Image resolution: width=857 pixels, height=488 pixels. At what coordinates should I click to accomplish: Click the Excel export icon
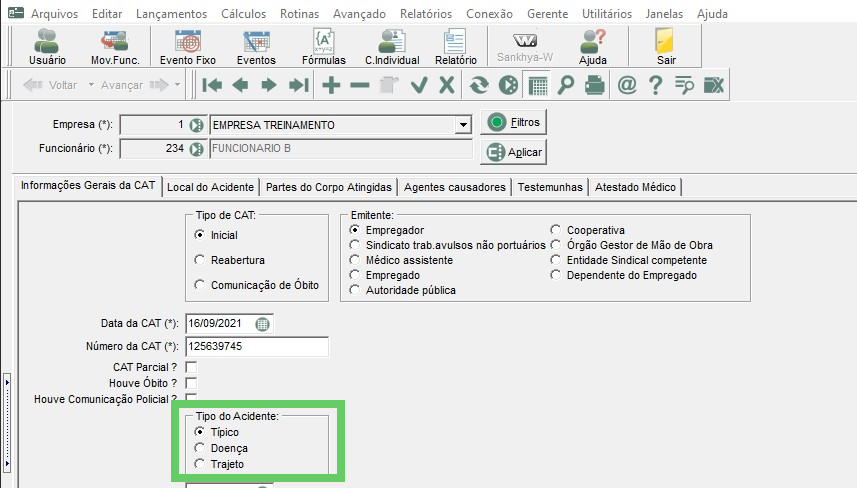click(x=714, y=85)
